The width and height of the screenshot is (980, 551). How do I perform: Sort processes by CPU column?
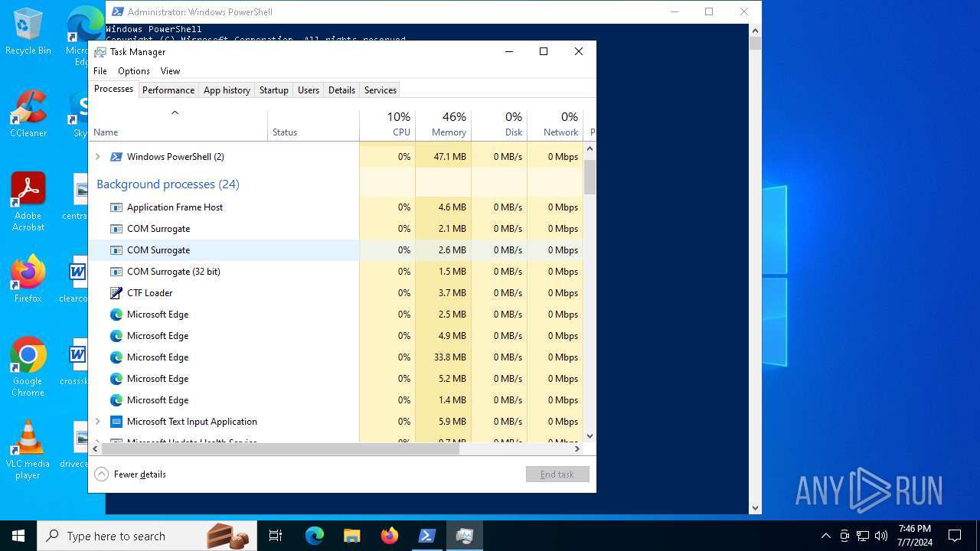[387, 126]
